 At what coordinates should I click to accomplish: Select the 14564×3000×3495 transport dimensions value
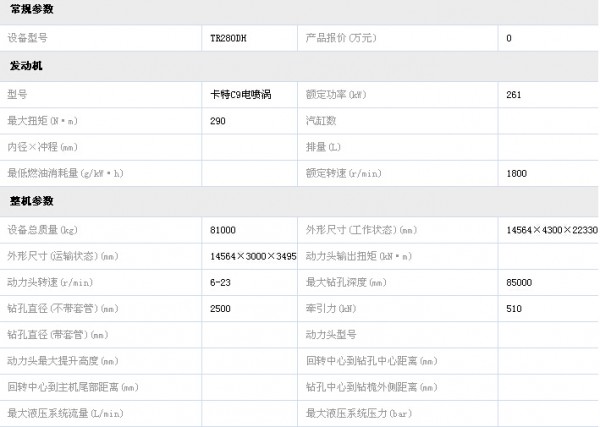coord(253,256)
